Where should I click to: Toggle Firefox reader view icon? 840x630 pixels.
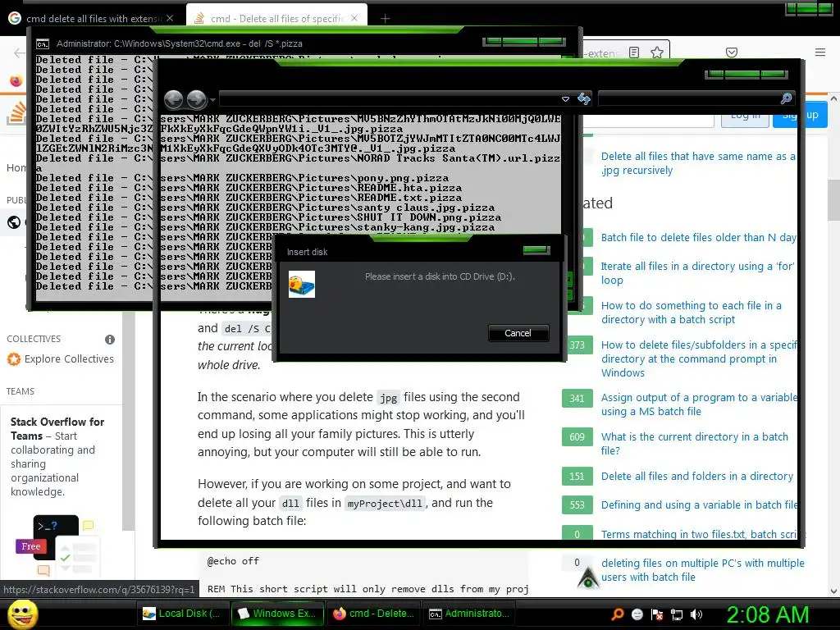pyautogui.click(x=634, y=52)
